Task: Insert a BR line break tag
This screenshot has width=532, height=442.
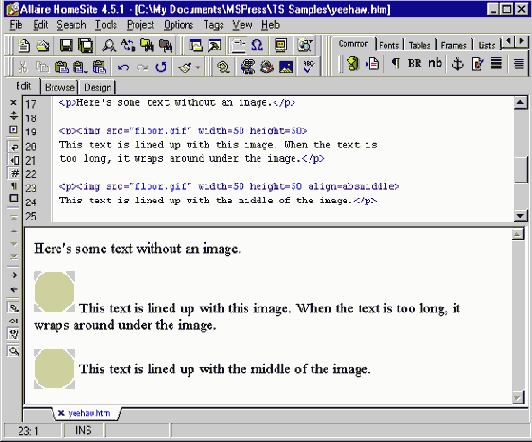Action: coord(415,63)
